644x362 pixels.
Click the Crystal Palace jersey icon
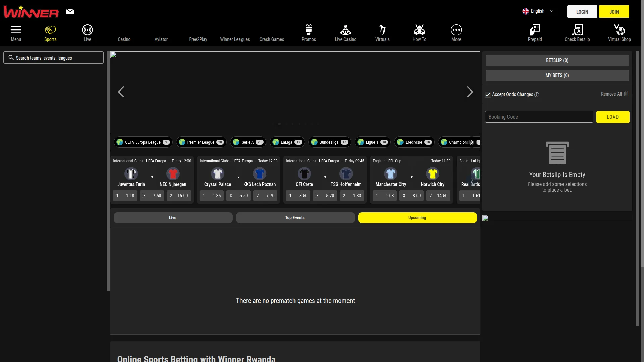pos(218,174)
